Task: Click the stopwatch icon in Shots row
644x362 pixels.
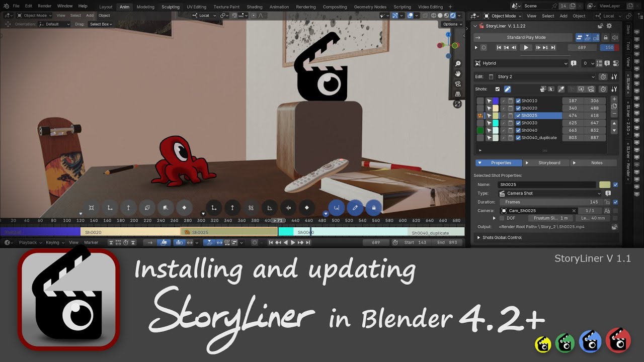Action: tap(603, 89)
